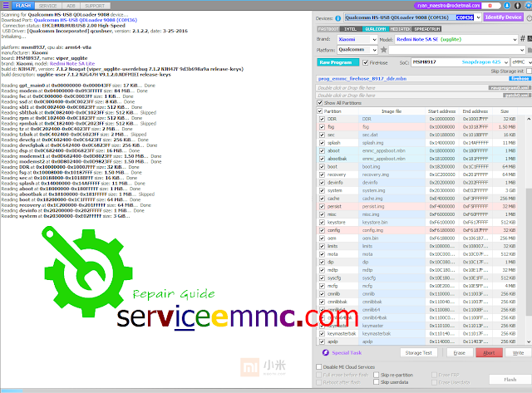Viewport: 532px width, 393px height.
Task: Click the power icon next to Identify Device
Action: point(529,18)
